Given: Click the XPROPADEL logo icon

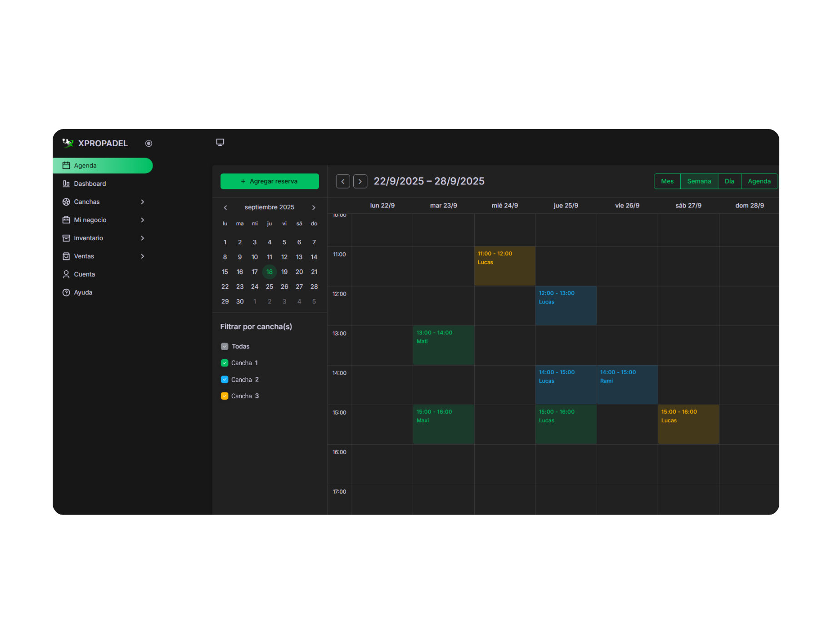Looking at the screenshot, I should (x=68, y=144).
